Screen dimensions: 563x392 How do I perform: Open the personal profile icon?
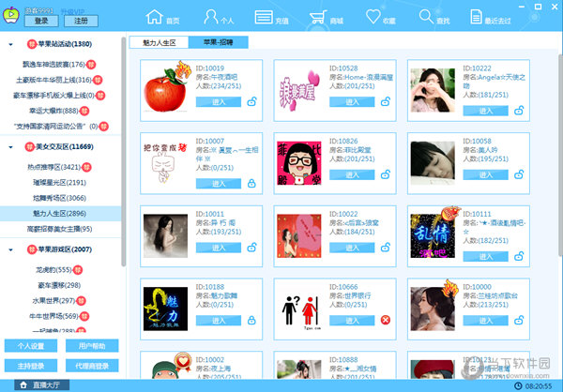click(211, 17)
